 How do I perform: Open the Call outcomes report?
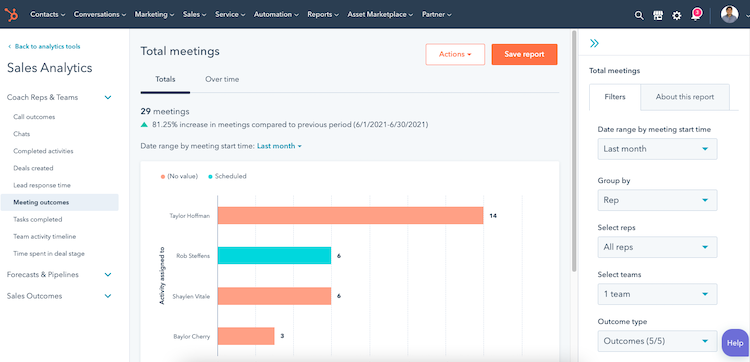tap(34, 117)
